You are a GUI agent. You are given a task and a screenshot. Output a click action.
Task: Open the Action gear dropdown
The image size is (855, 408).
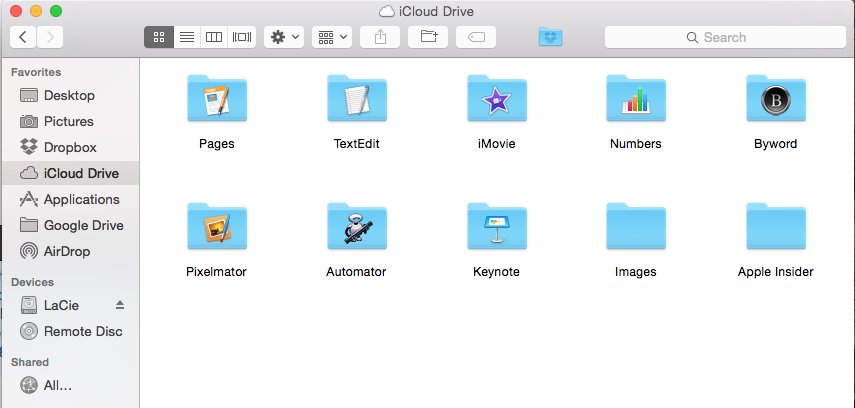[284, 37]
